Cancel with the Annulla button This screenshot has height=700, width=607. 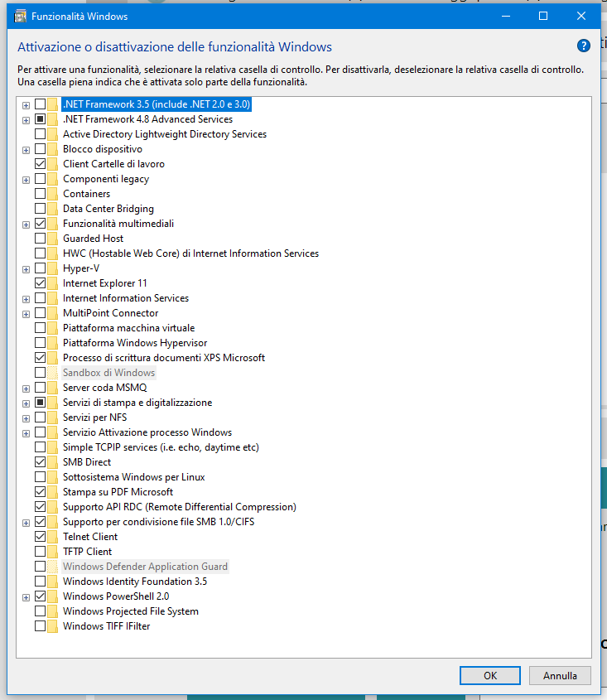tap(560, 675)
